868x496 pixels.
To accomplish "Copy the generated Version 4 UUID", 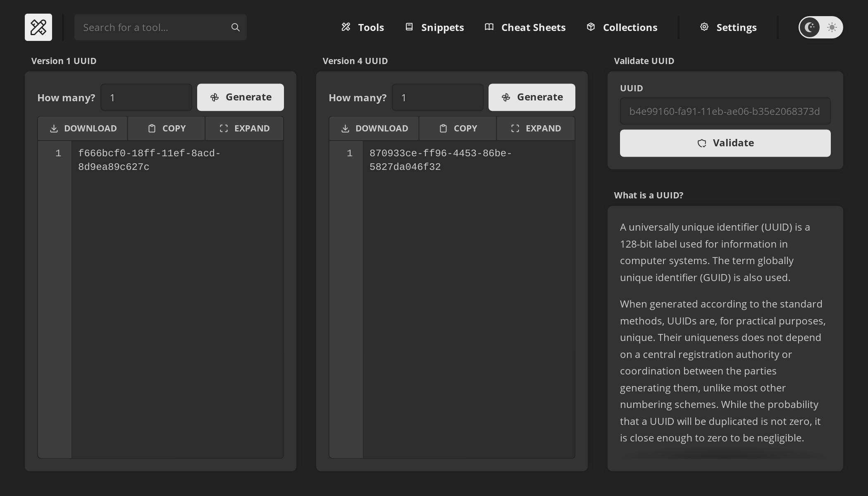I will (458, 128).
